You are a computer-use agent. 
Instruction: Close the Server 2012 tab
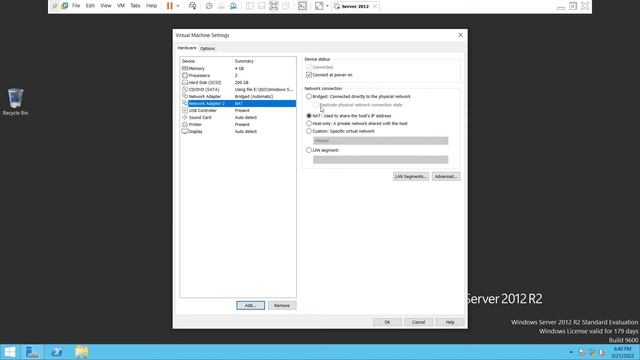pos(375,6)
